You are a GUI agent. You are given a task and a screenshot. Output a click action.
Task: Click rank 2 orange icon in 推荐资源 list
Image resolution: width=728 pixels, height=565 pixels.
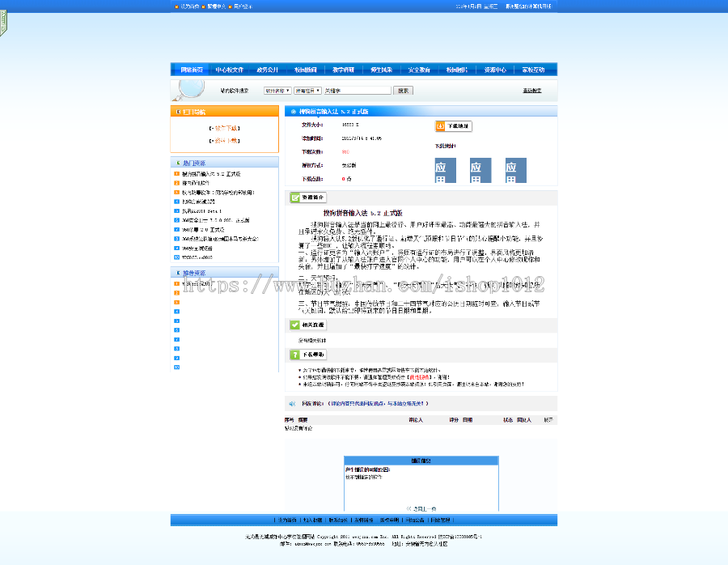176,293
